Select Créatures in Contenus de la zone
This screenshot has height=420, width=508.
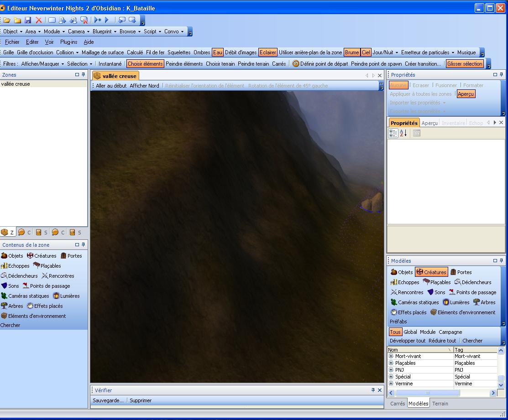(42, 256)
